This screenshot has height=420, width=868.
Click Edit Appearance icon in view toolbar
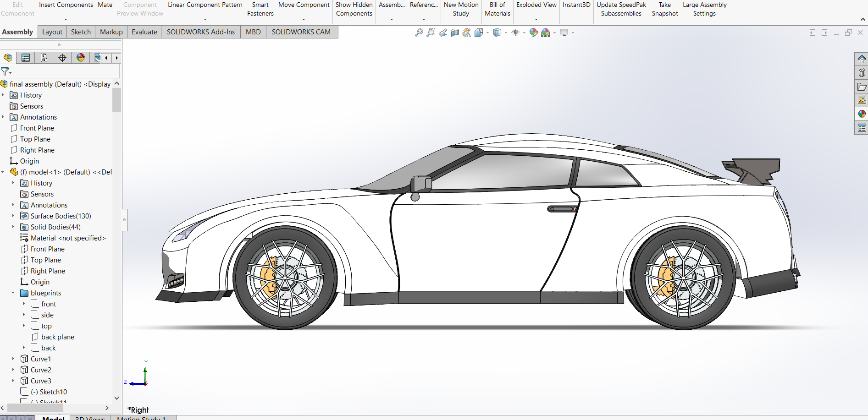pyautogui.click(x=533, y=33)
